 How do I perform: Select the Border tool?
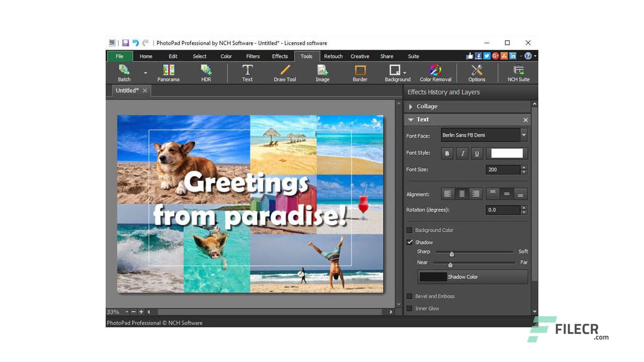[x=359, y=72]
